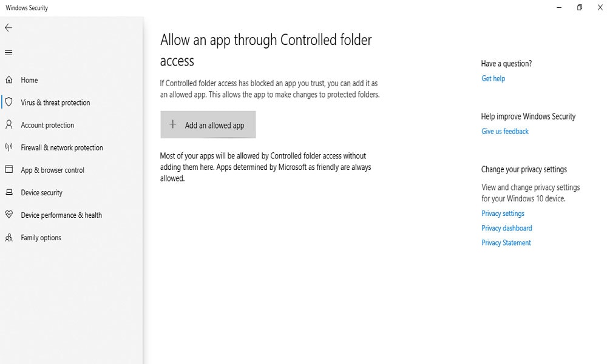This screenshot has height=364, width=607.
Task: Click the window icon for App control
Action: coord(9,169)
